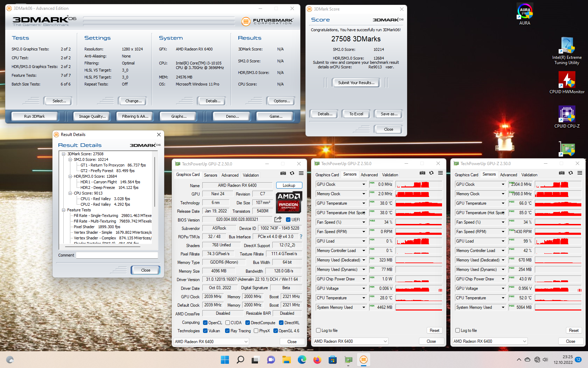This screenshot has width=588, height=368.
Task: Collapse the SM2.0 Score tree node
Action: coord(70,159)
